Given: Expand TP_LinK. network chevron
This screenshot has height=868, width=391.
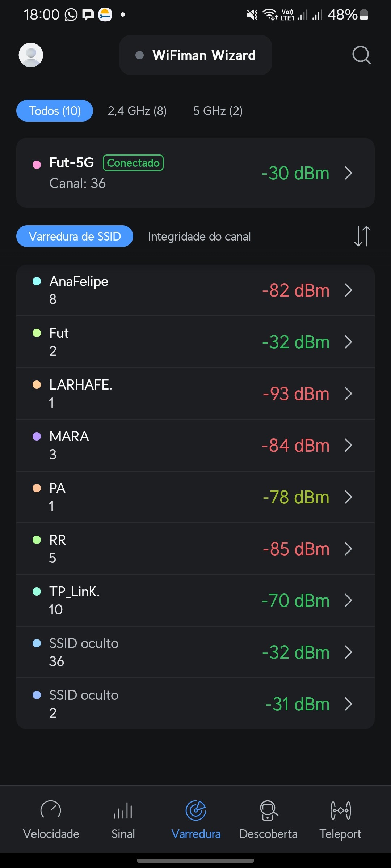Looking at the screenshot, I should coord(348,600).
